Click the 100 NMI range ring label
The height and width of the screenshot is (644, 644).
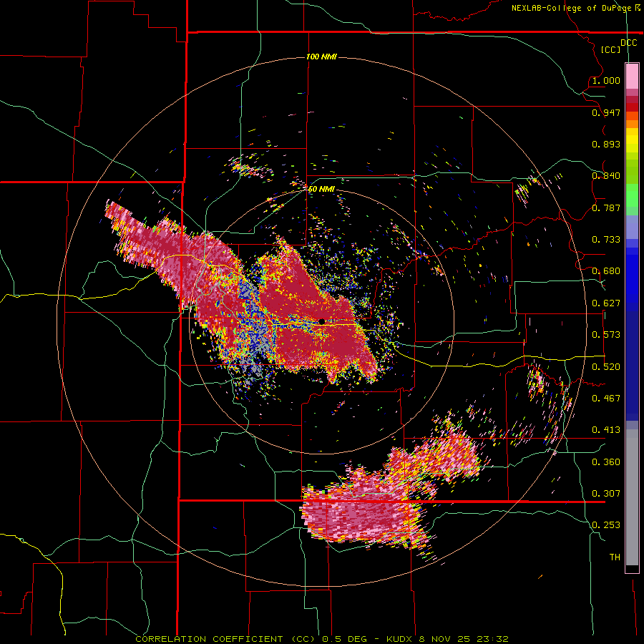pos(321,57)
